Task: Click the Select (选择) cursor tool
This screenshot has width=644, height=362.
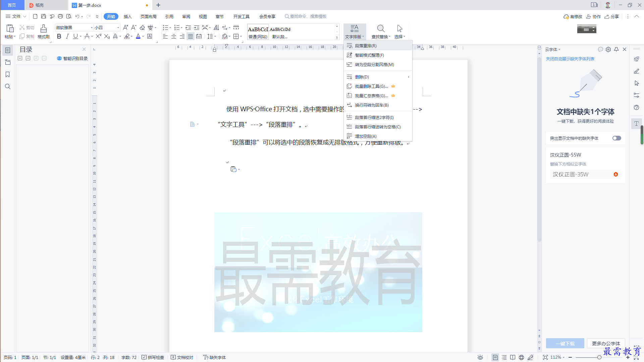Action: [399, 32]
